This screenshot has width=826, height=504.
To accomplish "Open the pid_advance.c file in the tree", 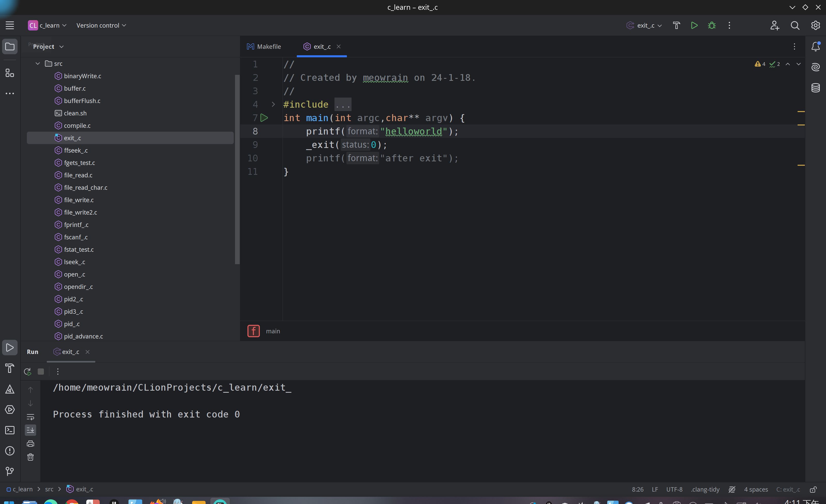I will click(x=83, y=336).
